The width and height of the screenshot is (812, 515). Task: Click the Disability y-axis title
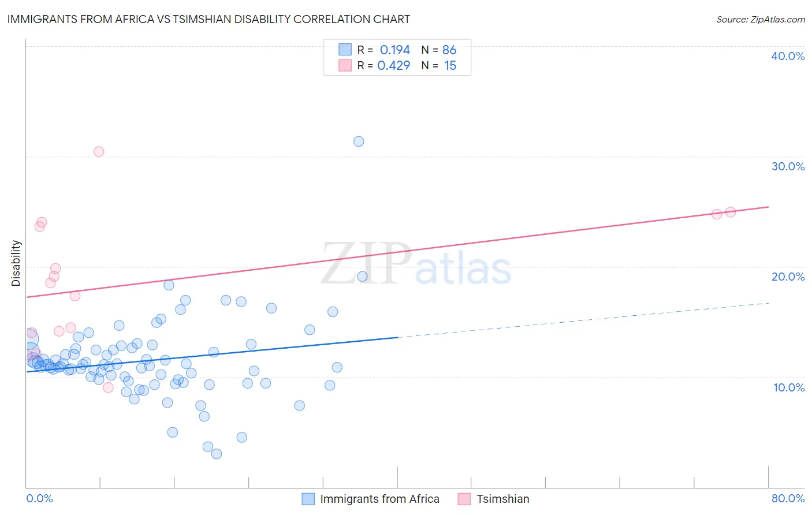click(16, 263)
